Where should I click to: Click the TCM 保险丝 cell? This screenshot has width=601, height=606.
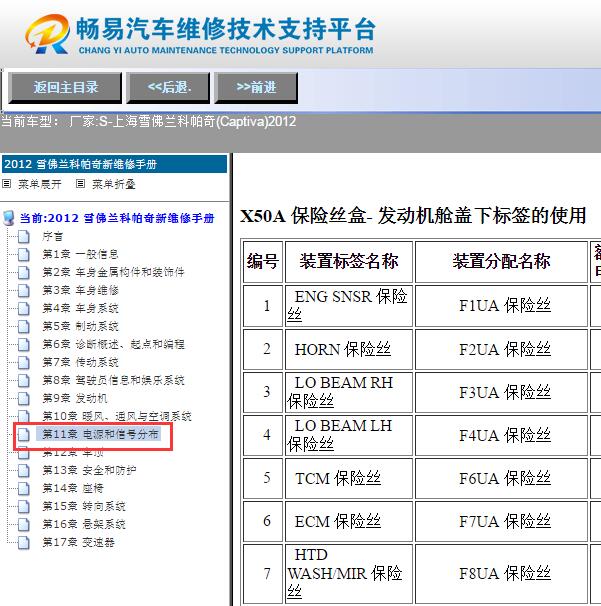pos(349,478)
